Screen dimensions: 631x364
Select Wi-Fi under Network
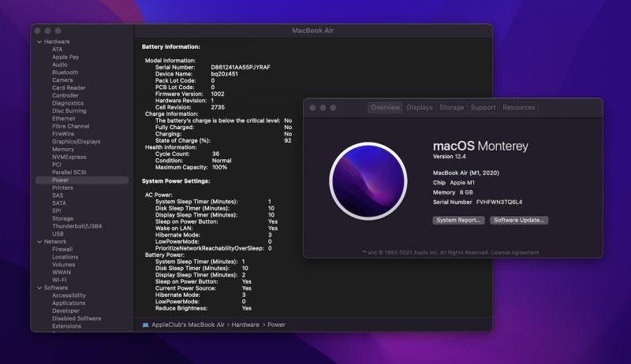[x=59, y=280]
